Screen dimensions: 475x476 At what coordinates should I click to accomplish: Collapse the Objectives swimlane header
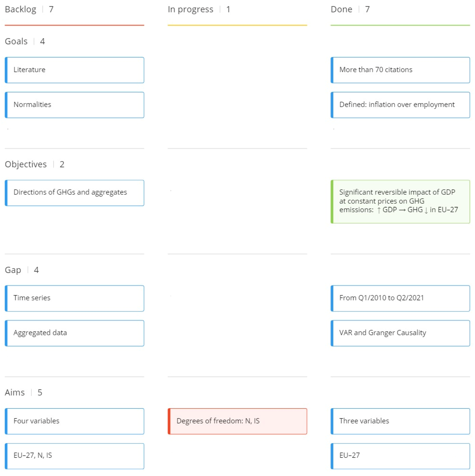pos(26,164)
